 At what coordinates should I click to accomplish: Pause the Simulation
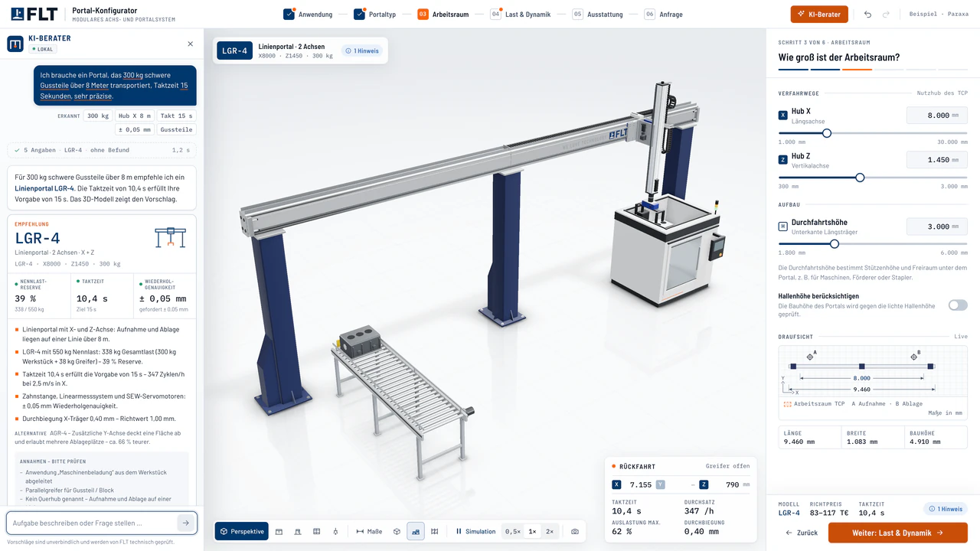tap(475, 531)
